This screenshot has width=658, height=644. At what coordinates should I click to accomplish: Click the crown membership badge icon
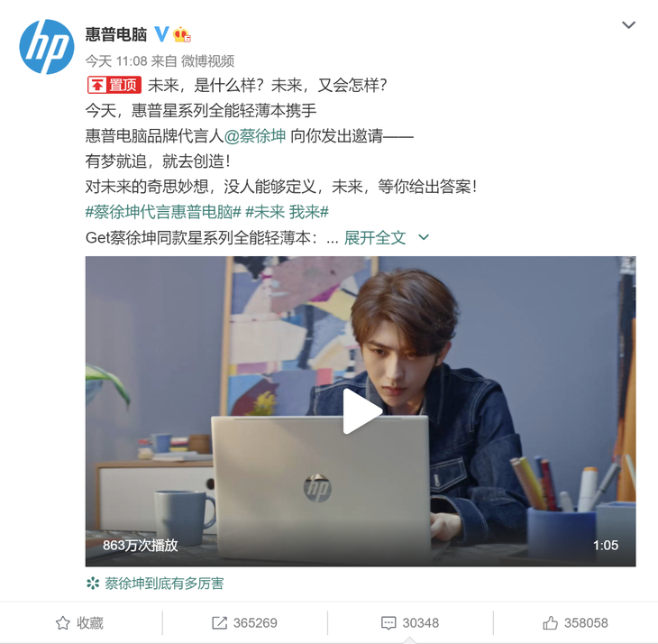coord(182,34)
